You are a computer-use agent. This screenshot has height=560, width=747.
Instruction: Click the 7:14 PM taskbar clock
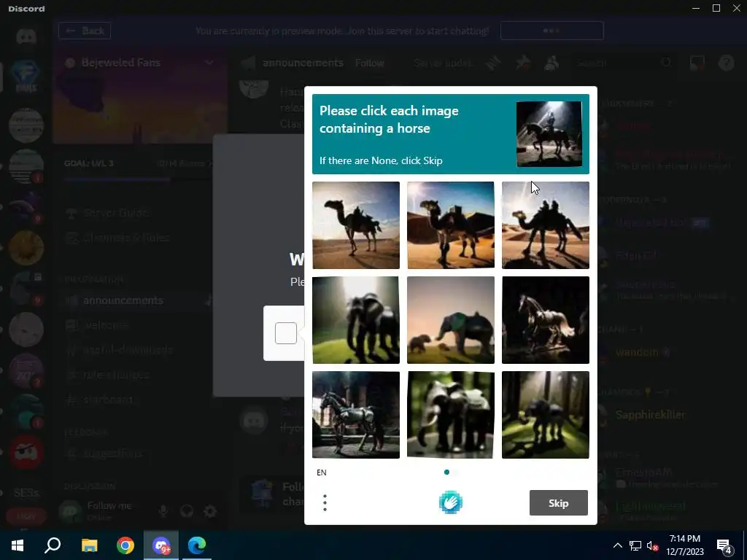[684, 545]
